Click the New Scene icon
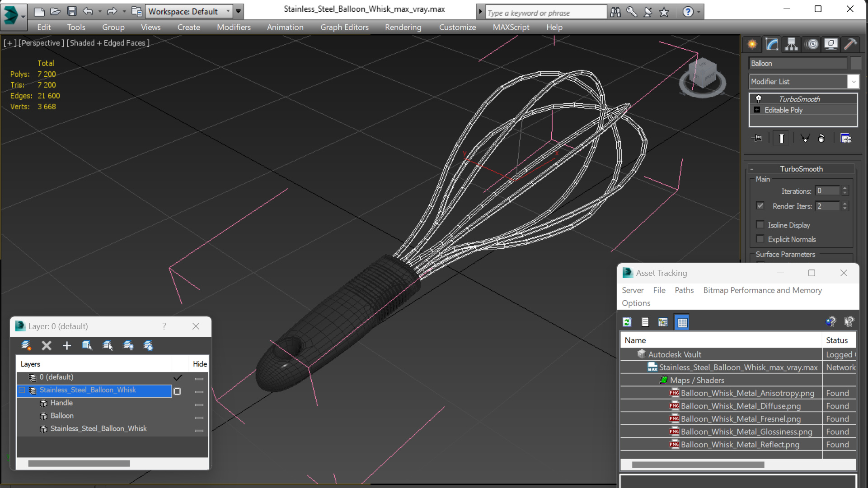 coord(39,11)
